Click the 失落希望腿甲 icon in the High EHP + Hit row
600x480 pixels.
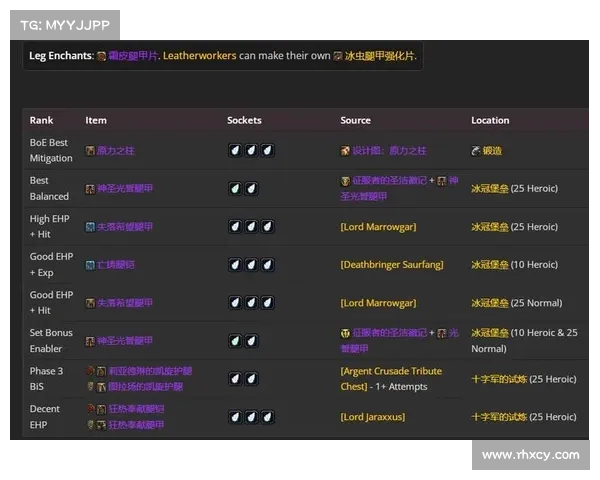(90, 227)
